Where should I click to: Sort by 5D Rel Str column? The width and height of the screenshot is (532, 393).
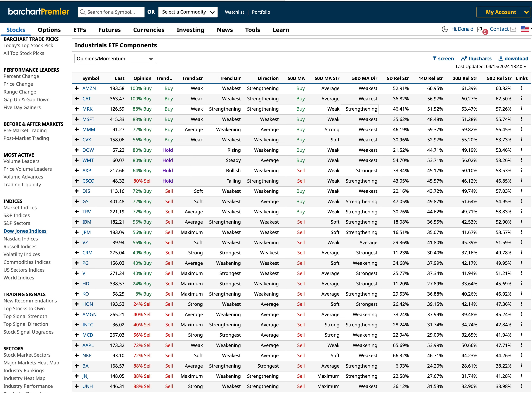(x=398, y=78)
